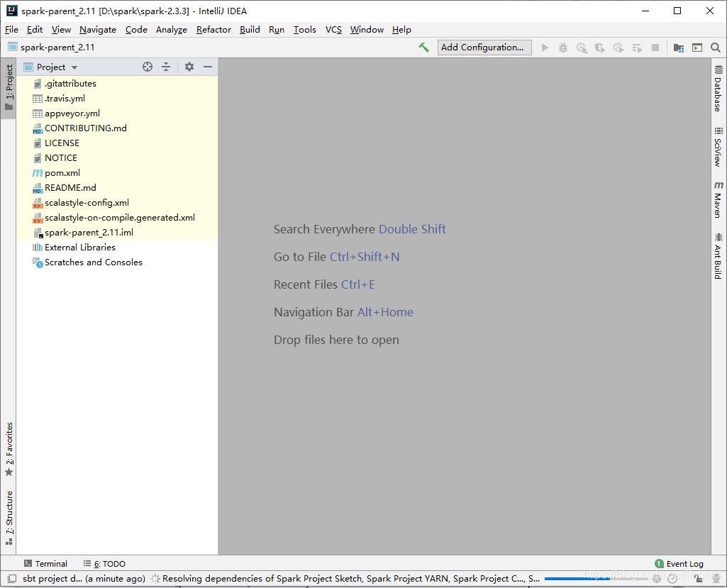The image size is (727, 588).
Task: Open the Run Anything icon in toolbar
Action: click(697, 48)
